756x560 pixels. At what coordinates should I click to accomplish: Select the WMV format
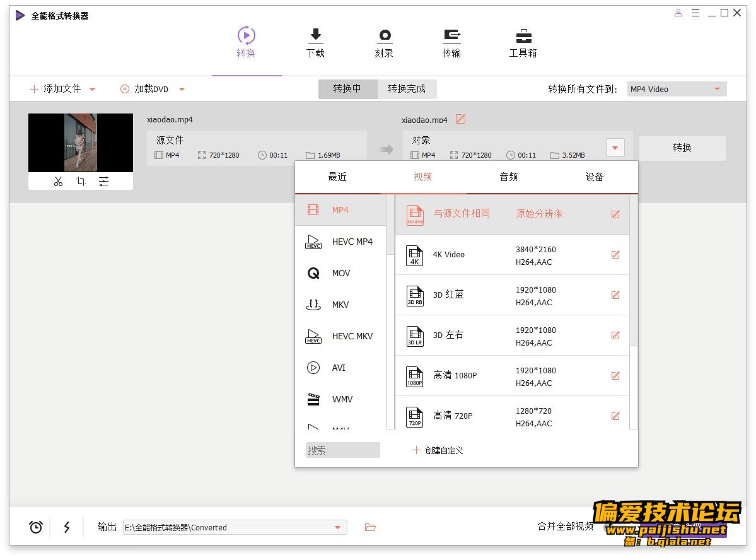click(340, 399)
